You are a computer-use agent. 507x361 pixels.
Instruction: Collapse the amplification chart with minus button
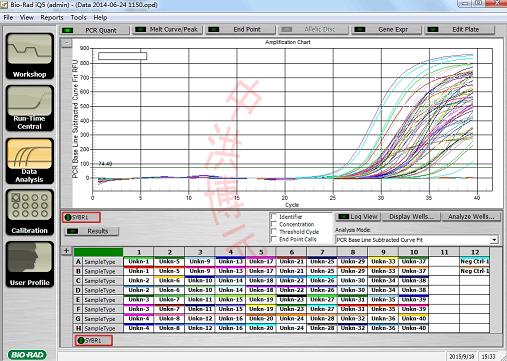tap(67, 43)
